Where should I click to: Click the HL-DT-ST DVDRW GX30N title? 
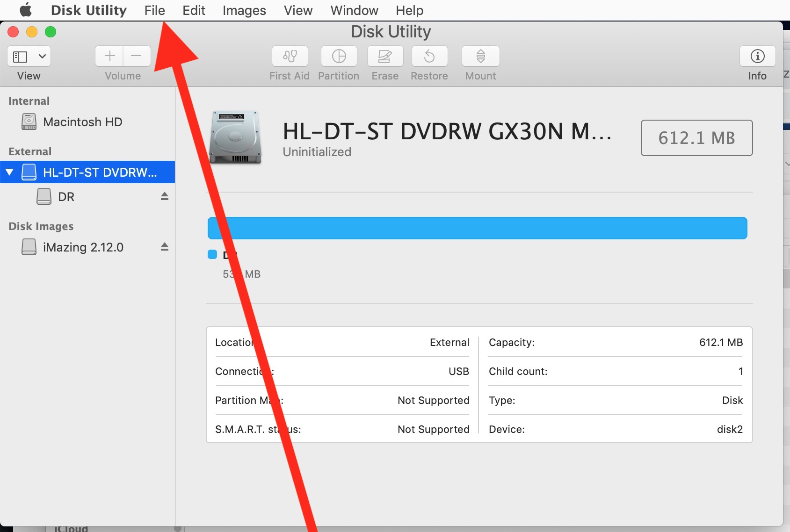[x=447, y=131]
